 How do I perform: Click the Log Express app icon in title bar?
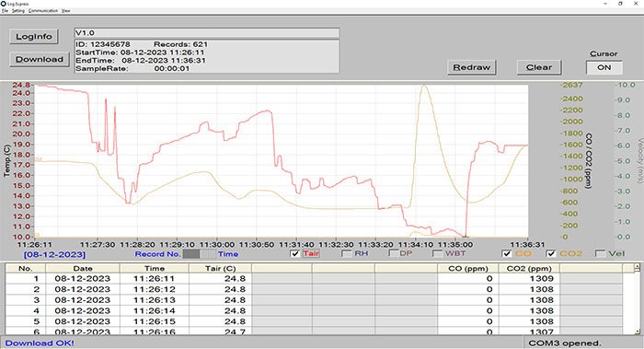[4, 4]
